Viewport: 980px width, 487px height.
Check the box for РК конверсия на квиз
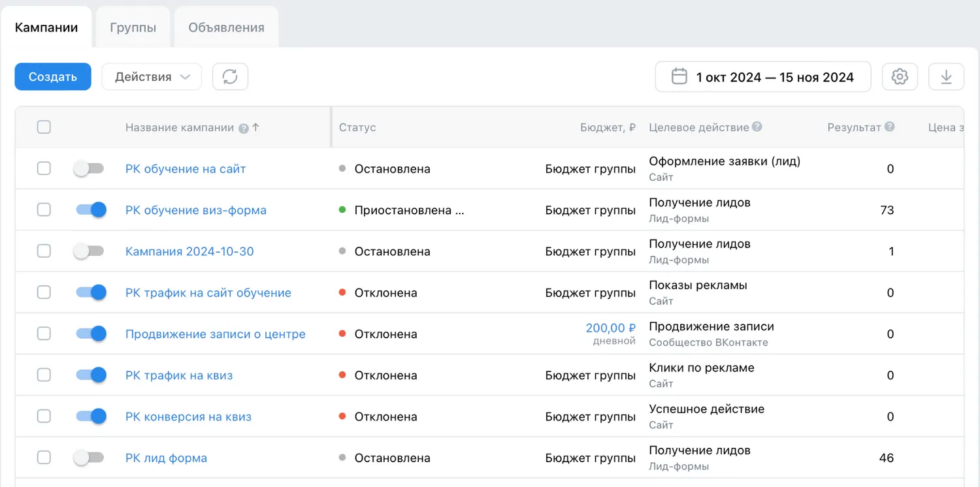(x=44, y=416)
